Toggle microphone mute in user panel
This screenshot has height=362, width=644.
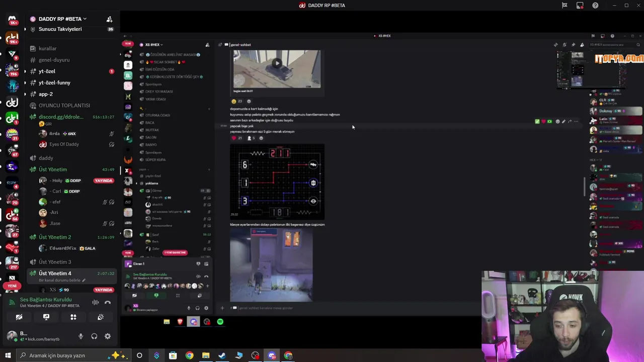click(80, 336)
